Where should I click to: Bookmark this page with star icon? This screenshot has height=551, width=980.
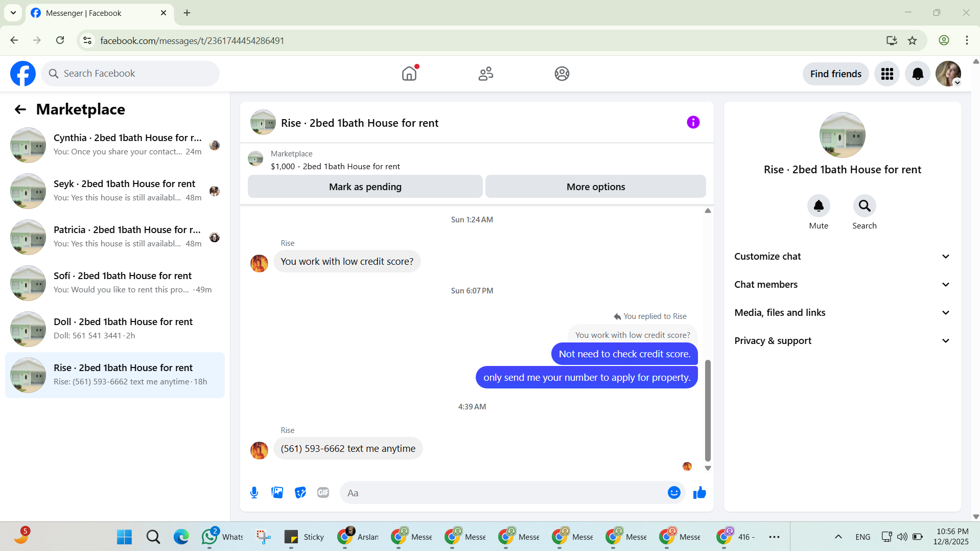[x=913, y=40]
